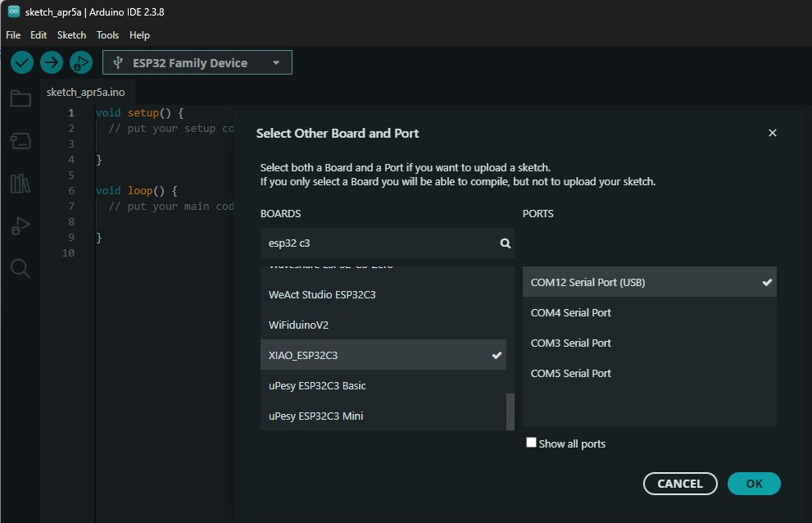Open the Sketchbook folder sidebar icon
The image size is (812, 523).
coord(20,98)
